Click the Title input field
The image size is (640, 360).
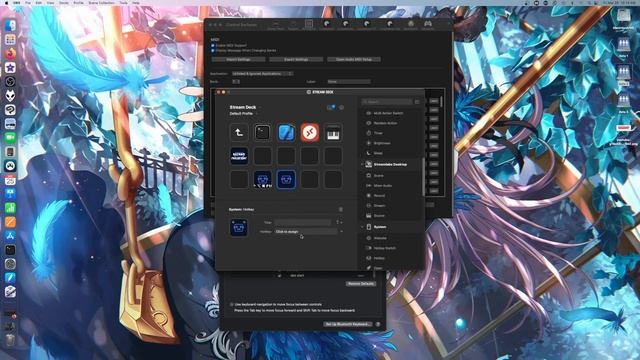point(302,222)
